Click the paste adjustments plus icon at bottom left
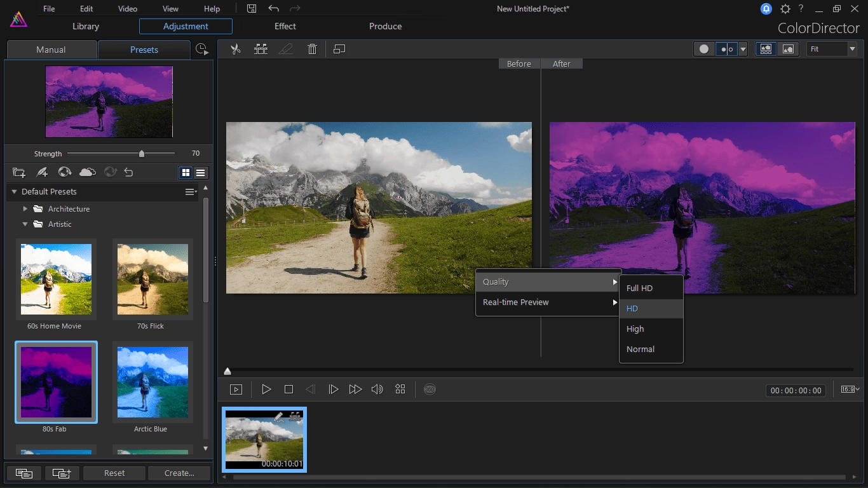Viewport: 868px width, 488px height. (62, 473)
